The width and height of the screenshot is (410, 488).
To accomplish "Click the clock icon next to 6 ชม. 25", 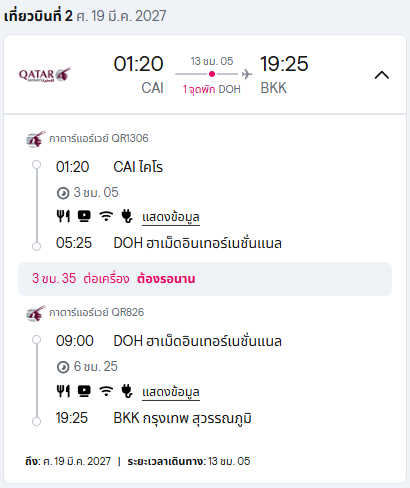I will point(63,367).
